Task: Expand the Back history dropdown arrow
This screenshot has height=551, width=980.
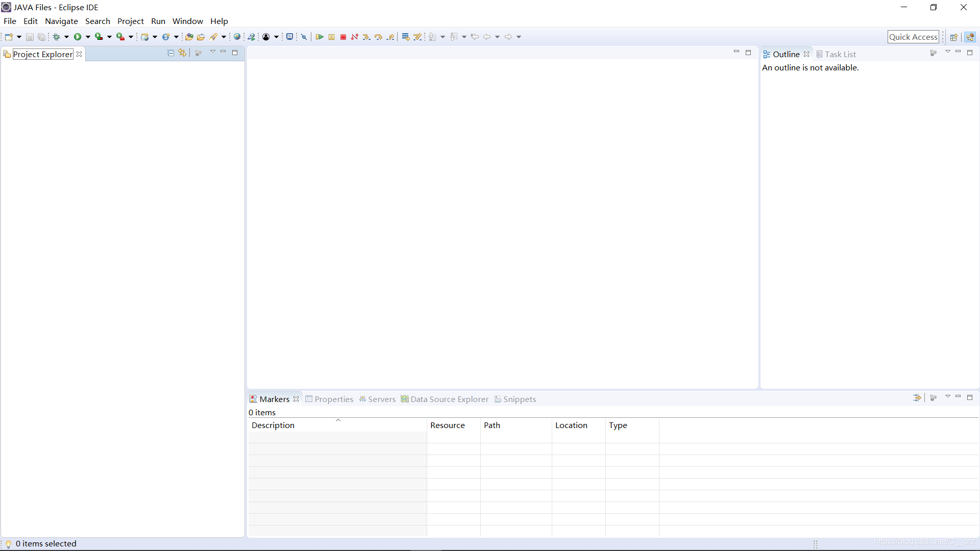Action: pyautogui.click(x=497, y=37)
